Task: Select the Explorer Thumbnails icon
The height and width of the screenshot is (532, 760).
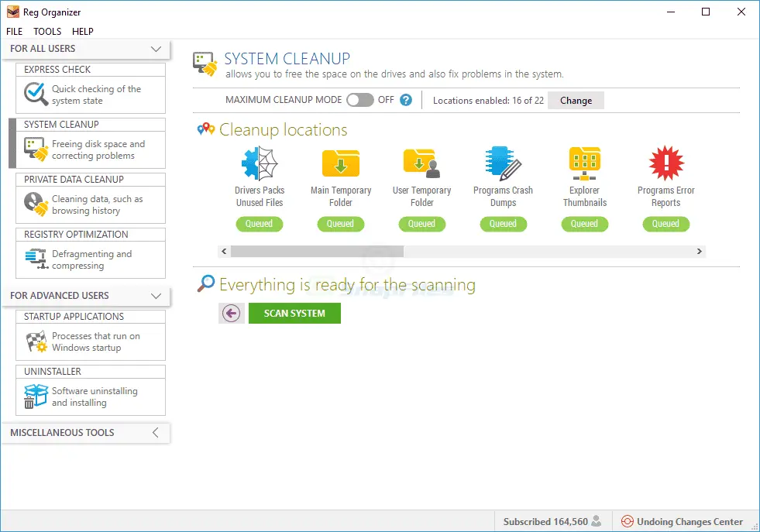Action: tap(585, 163)
